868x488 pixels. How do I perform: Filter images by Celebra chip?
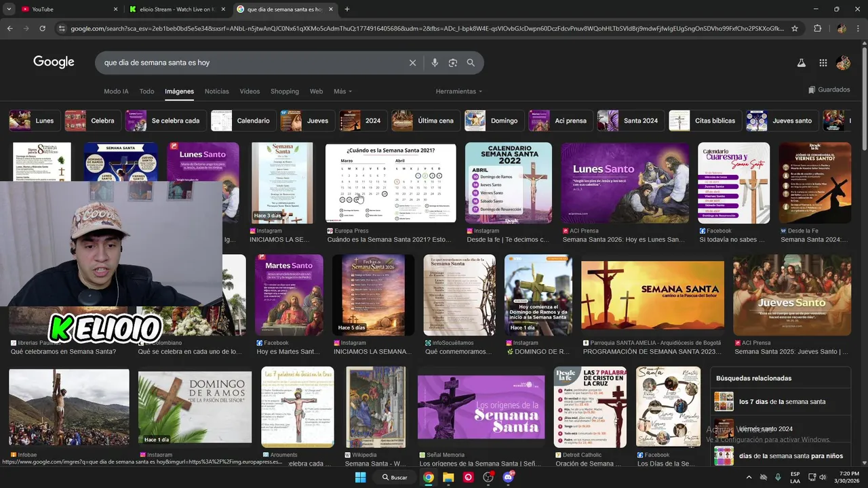(93, 121)
